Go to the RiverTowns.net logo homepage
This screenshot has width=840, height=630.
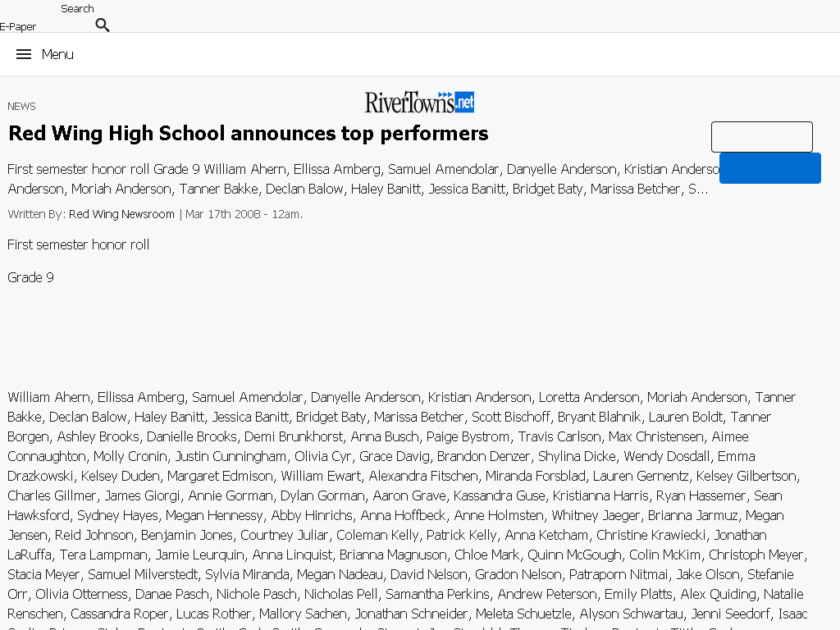(419, 102)
